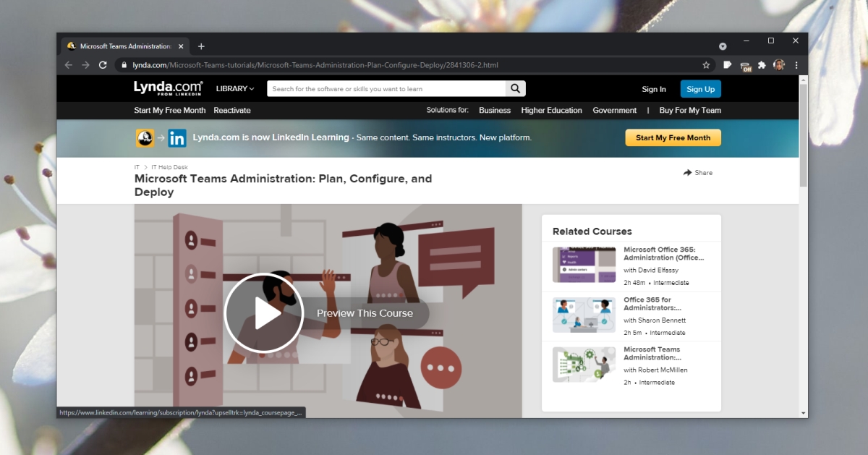Viewport: 868px width, 455px height.
Task: Open a new browser tab
Action: coord(201,46)
